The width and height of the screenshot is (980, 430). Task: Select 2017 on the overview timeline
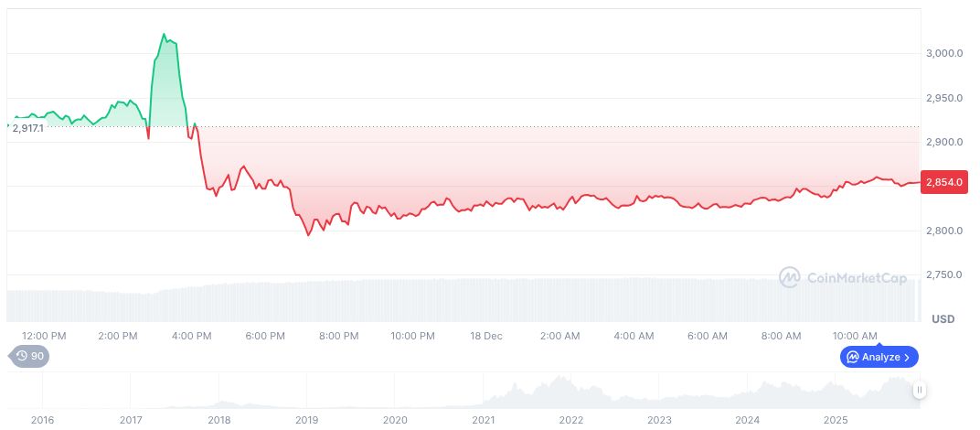coord(131,420)
